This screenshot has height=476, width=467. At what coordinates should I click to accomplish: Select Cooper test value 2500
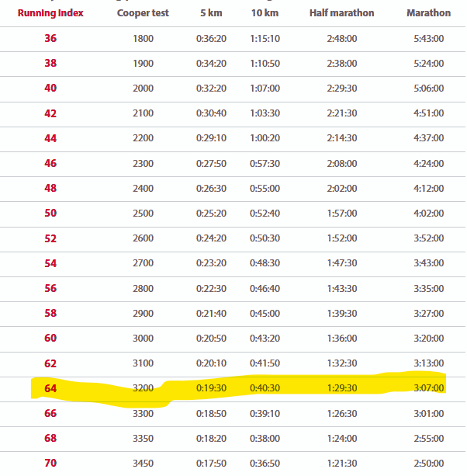143,213
